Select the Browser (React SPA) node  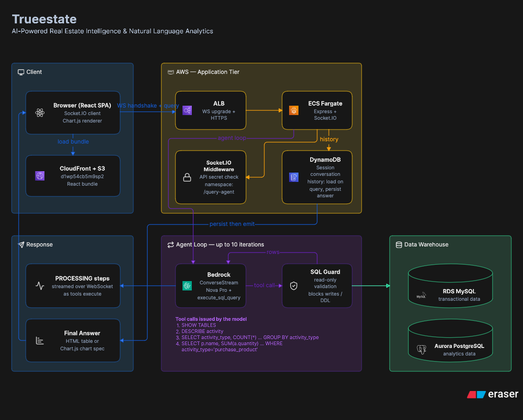point(73,113)
